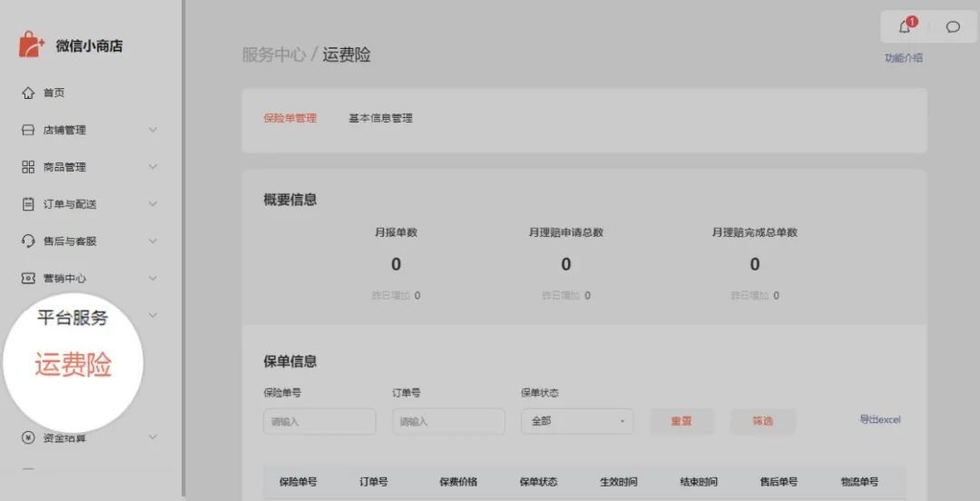Open the notification bell with badge

pos(906,25)
